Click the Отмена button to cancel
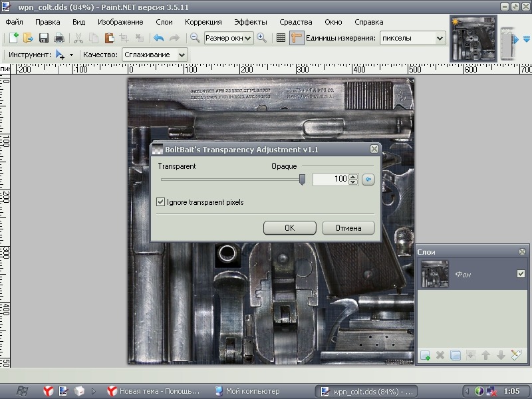Image resolution: width=532 pixels, height=399 pixels. [x=348, y=227]
